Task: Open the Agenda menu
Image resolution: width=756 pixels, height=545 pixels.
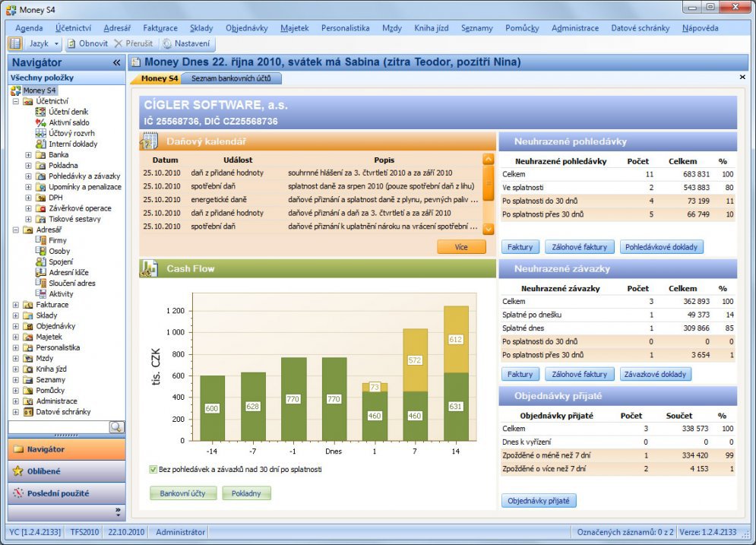Action: (29, 28)
